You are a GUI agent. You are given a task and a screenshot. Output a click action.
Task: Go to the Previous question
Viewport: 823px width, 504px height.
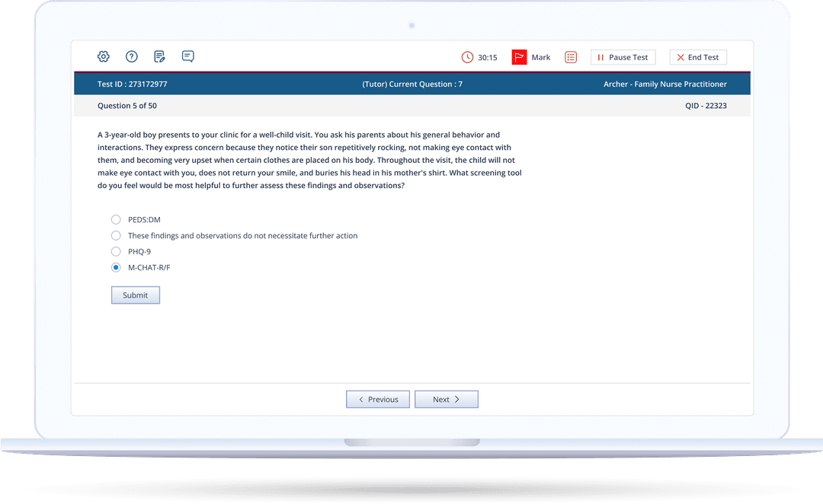point(378,399)
